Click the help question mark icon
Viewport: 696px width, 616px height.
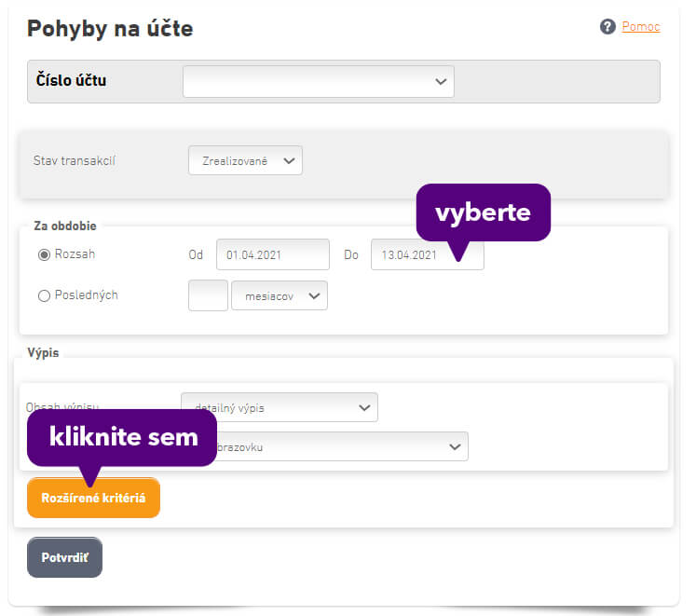coord(607,27)
